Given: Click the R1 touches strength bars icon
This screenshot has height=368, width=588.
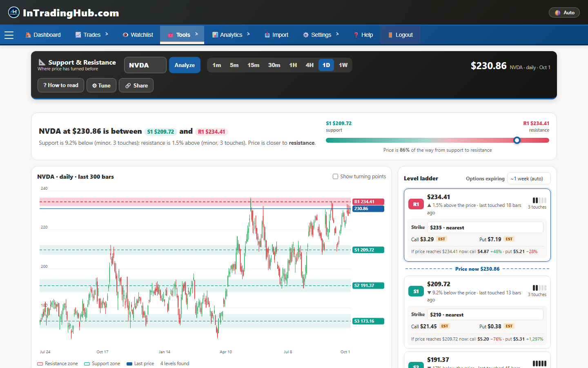Looking at the screenshot, I should (x=539, y=200).
